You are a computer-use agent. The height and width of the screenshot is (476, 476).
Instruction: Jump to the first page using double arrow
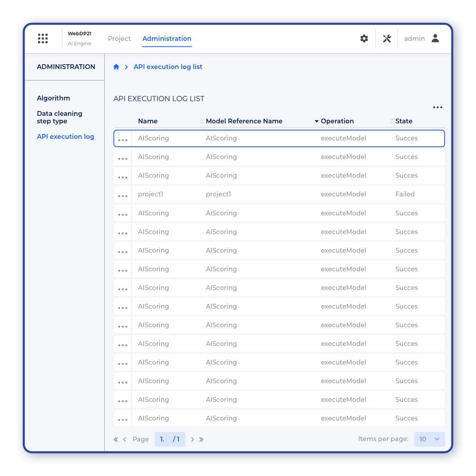(116, 440)
